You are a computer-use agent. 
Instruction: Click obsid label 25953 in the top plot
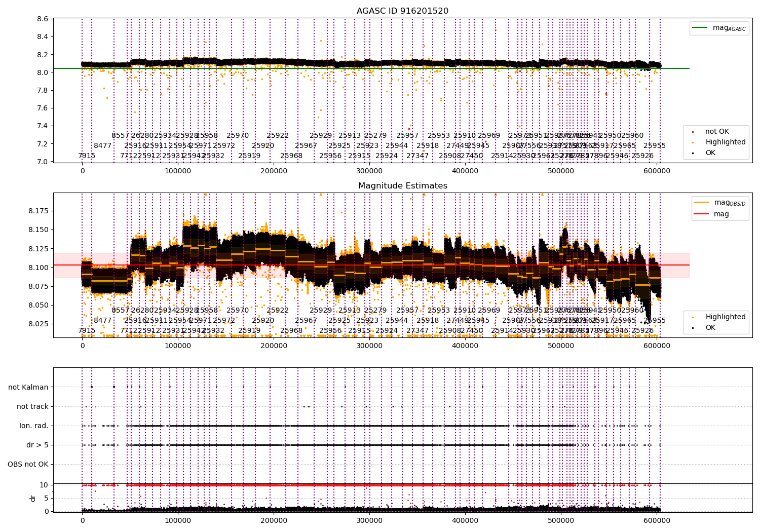coord(439,135)
